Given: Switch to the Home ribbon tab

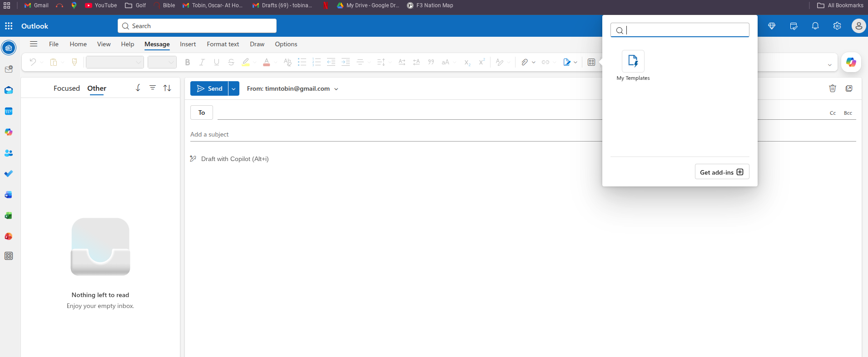Looking at the screenshot, I should pos(78,44).
